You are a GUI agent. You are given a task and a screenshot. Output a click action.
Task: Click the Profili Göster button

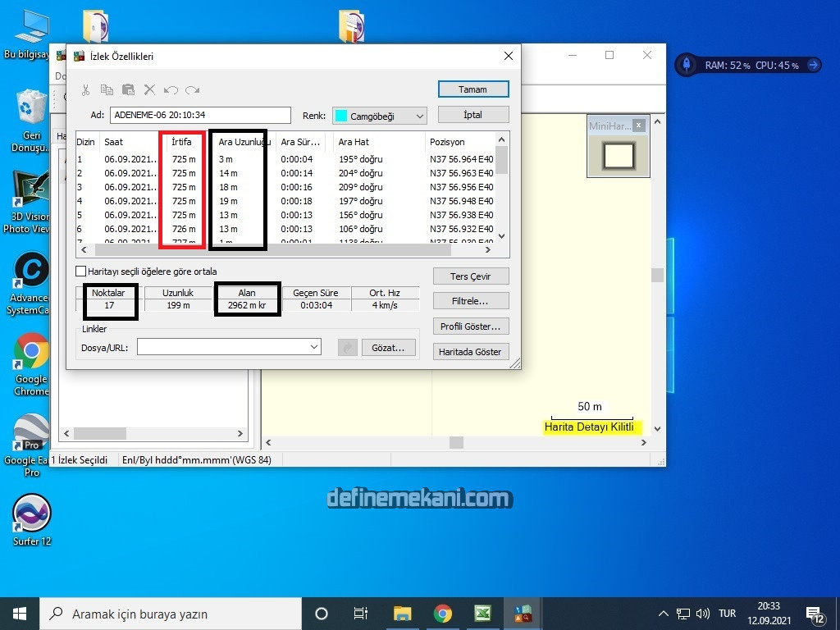coord(471,326)
